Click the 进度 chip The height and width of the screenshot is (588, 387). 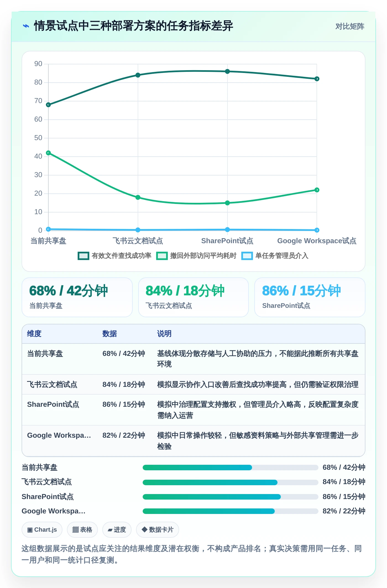point(117,530)
